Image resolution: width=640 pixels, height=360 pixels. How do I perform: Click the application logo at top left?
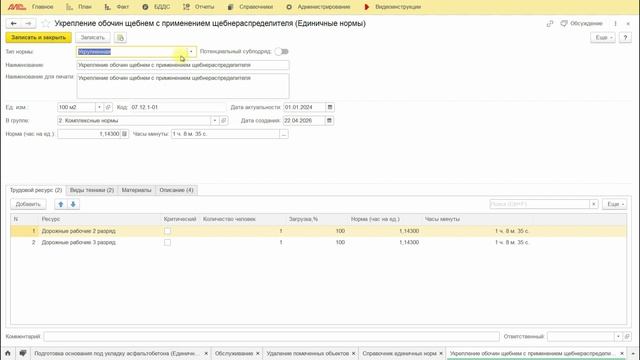(x=17, y=7)
